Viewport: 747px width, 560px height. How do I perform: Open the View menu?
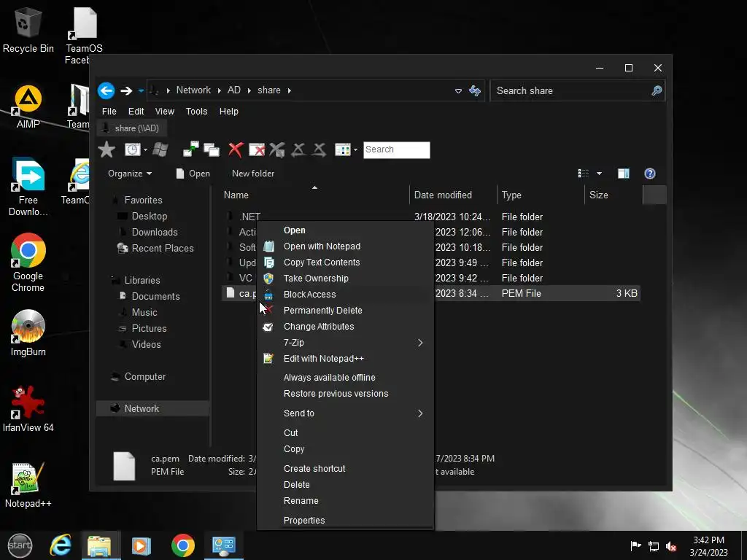click(x=165, y=112)
